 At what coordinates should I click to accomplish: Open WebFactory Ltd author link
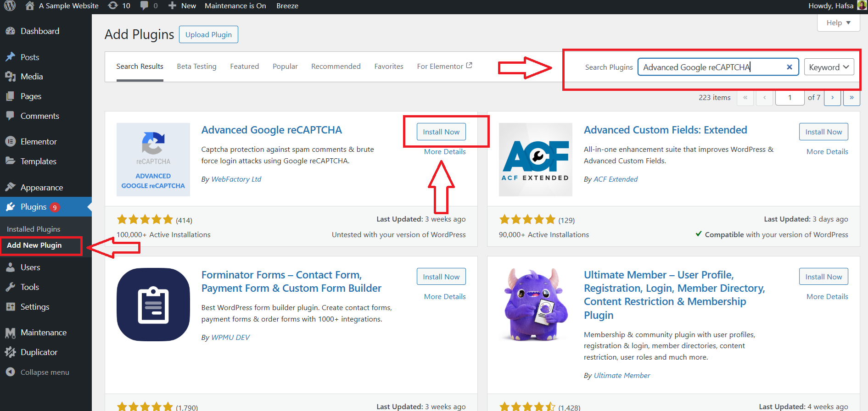(x=236, y=179)
